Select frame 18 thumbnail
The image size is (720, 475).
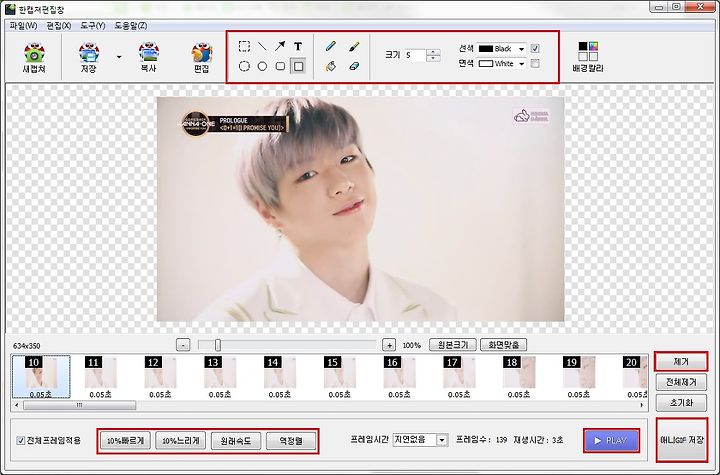click(x=519, y=376)
